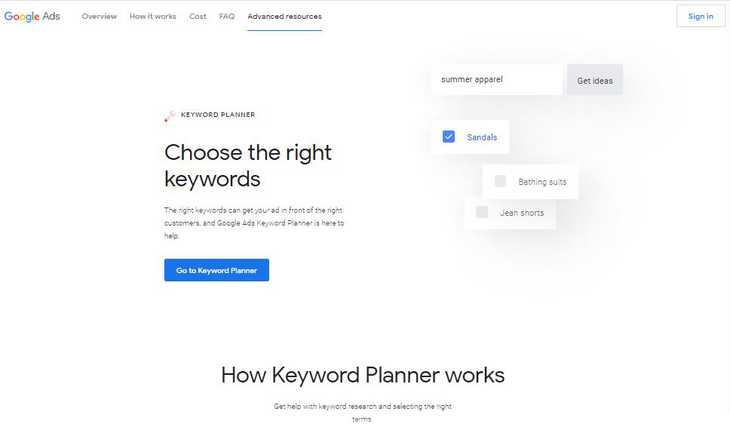730x433 pixels.
Task: Open the Overview tab
Action: [99, 16]
